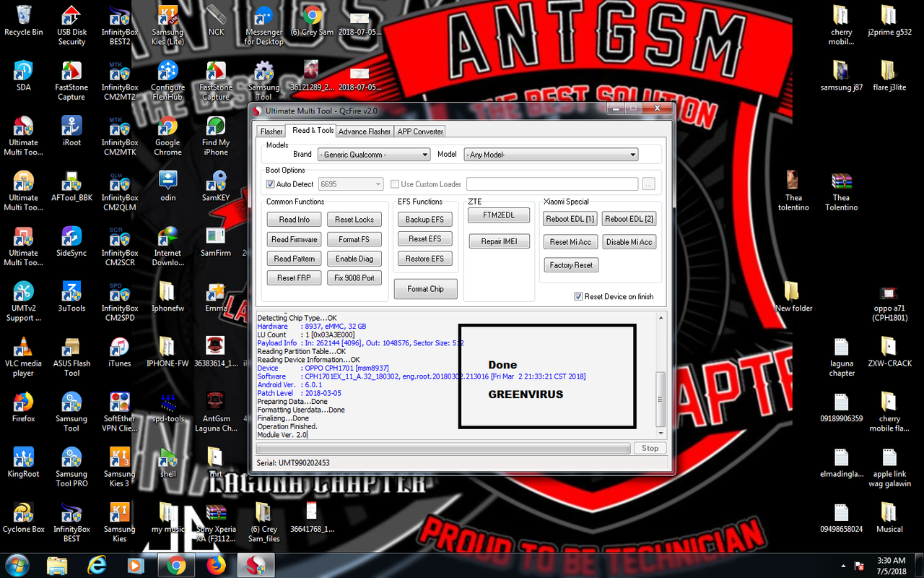
Task: Open Firefox desktop shortcut
Action: coord(23,407)
